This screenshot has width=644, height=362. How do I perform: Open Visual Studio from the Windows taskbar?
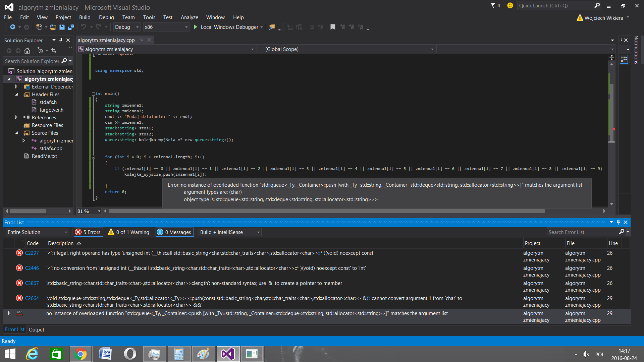228,354
